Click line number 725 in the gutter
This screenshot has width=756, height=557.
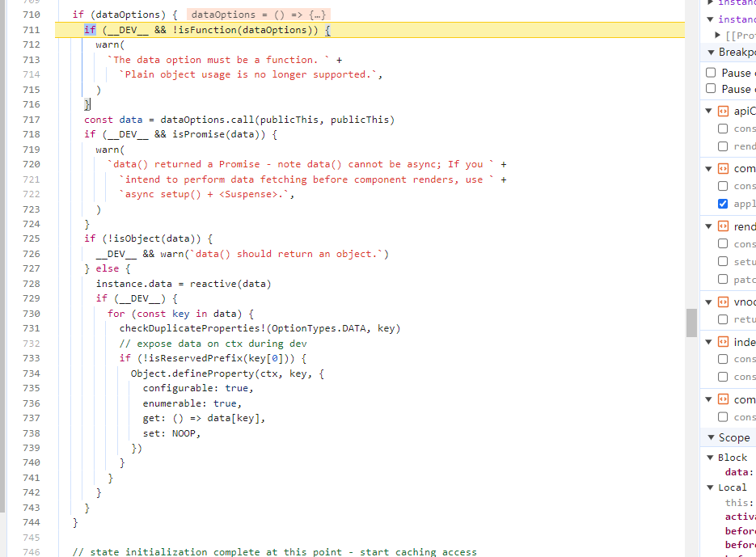click(x=32, y=238)
